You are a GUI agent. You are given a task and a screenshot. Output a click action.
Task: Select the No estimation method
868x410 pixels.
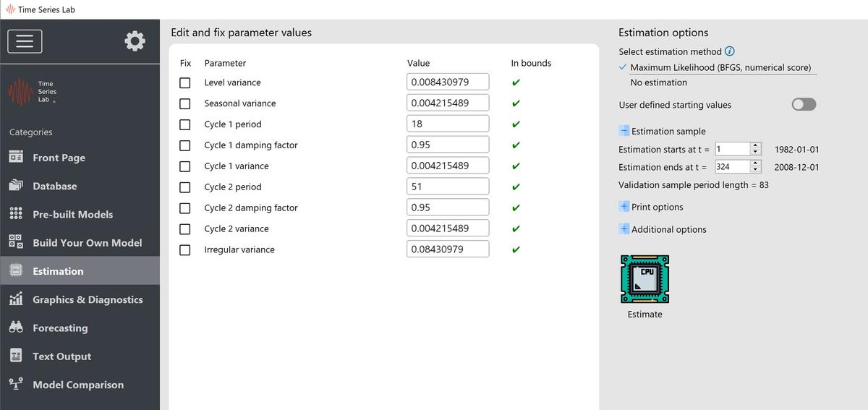tap(658, 82)
